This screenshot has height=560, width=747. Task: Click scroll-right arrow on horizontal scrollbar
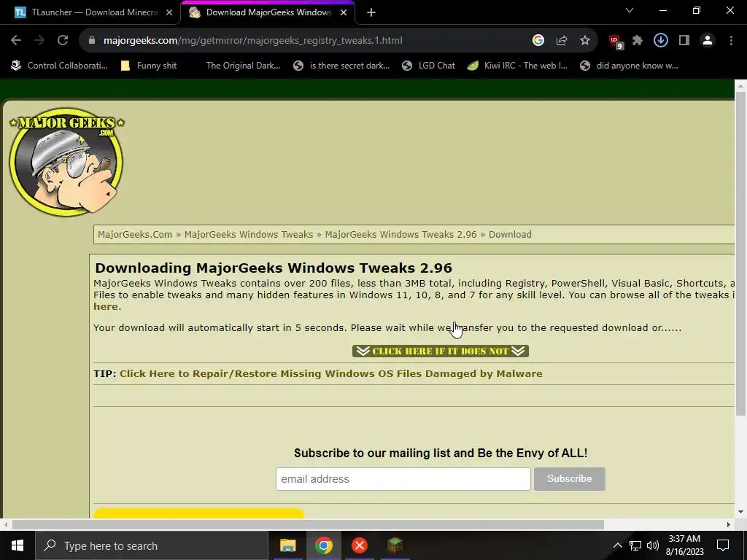729,525
